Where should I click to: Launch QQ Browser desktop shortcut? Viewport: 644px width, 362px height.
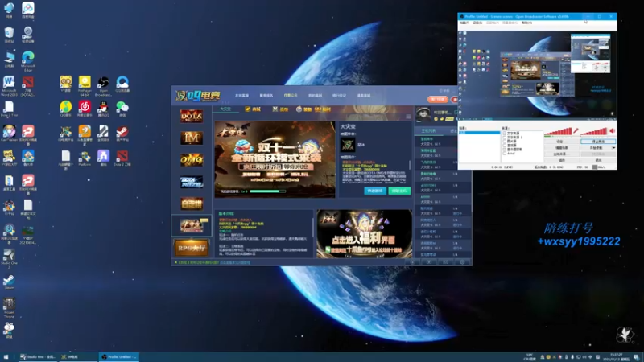click(122, 84)
